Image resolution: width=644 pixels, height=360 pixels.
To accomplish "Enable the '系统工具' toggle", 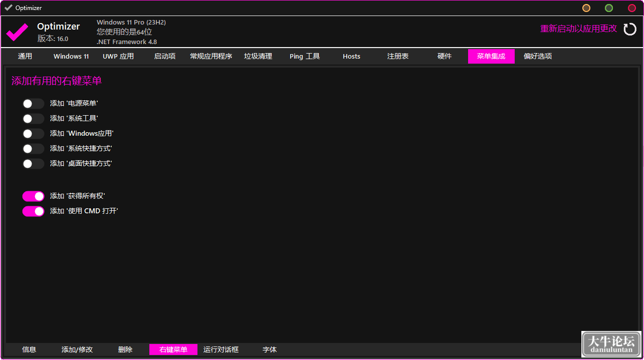I will tap(33, 119).
